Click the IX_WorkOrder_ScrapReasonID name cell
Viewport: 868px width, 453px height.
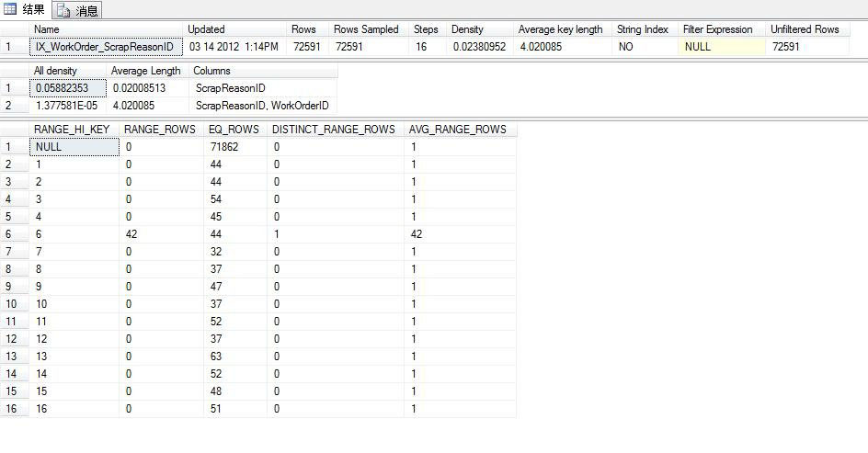(106, 47)
